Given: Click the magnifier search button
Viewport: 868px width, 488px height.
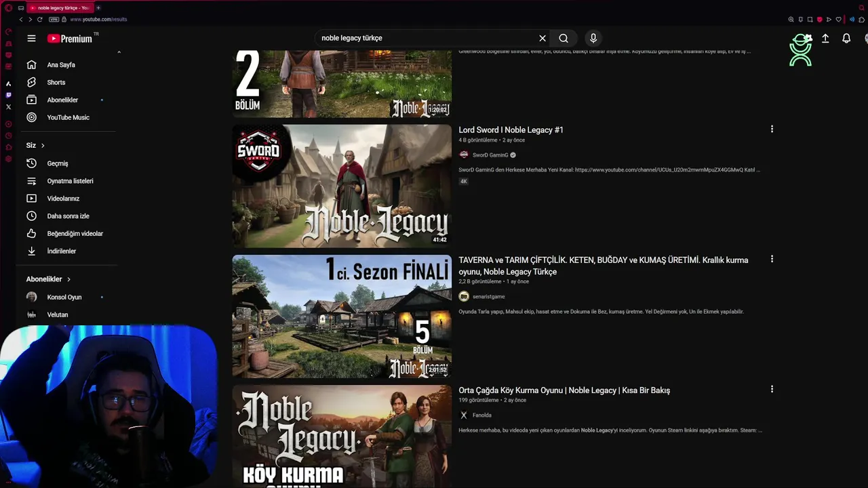Looking at the screenshot, I should (x=564, y=39).
